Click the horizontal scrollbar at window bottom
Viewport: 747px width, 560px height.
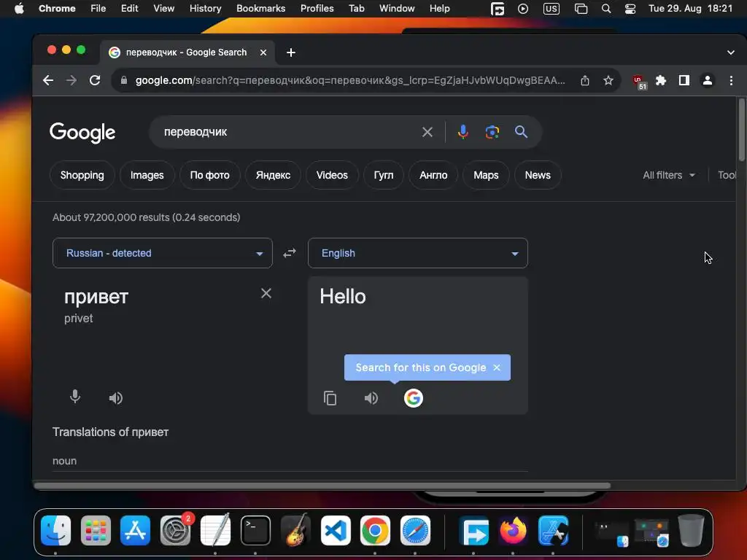pyautogui.click(x=322, y=486)
